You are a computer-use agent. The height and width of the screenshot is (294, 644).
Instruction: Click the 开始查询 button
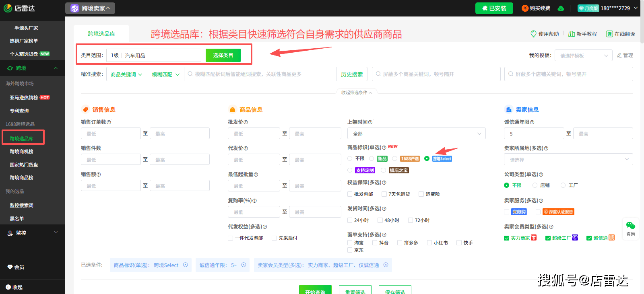315,290
